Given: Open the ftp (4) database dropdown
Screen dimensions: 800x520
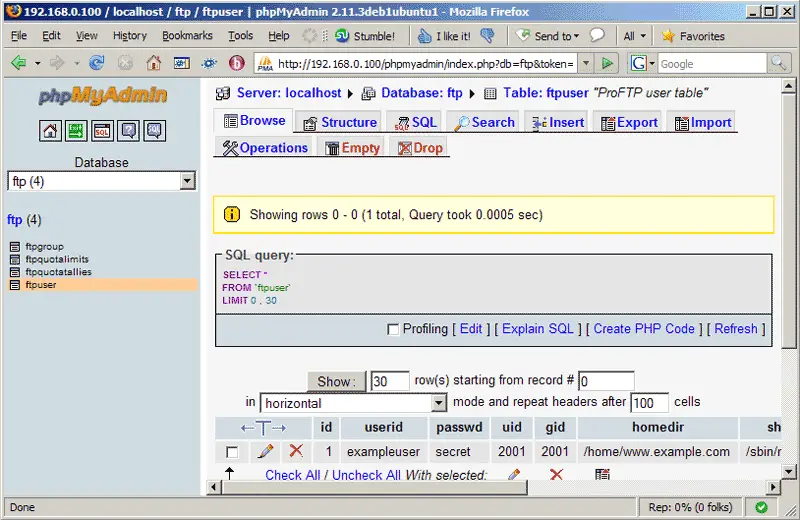Looking at the screenshot, I should pyautogui.click(x=102, y=181).
